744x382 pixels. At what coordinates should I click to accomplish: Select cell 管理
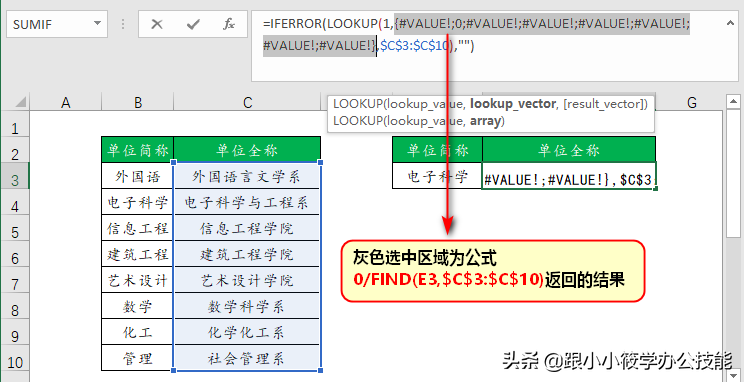tap(138, 358)
